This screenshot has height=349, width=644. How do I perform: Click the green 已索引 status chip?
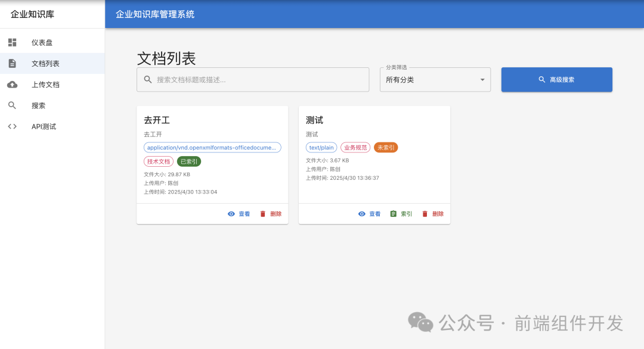(189, 161)
